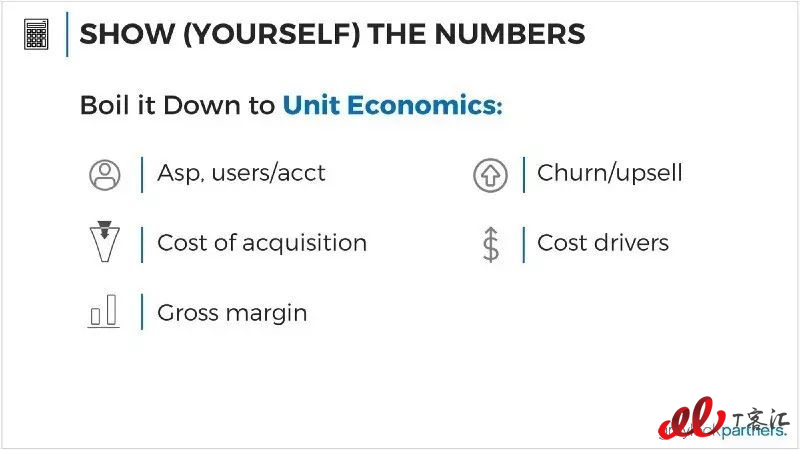The height and width of the screenshot is (450, 800).
Task: Click the red logo in the corner
Action: 691,417
